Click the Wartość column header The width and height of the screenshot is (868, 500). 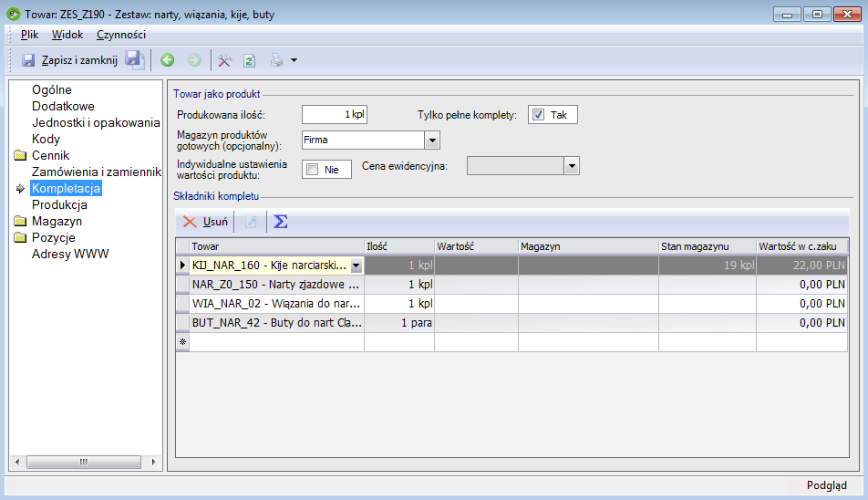click(x=476, y=246)
